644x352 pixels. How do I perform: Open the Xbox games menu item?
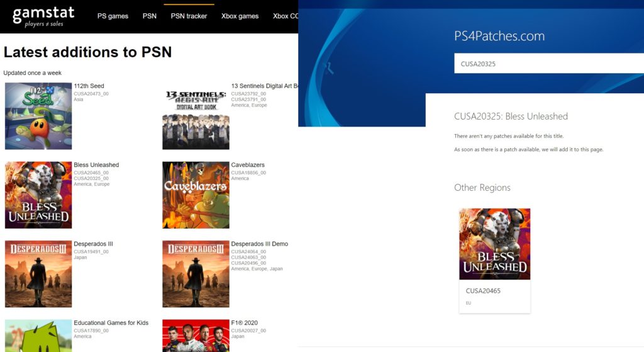coord(240,16)
